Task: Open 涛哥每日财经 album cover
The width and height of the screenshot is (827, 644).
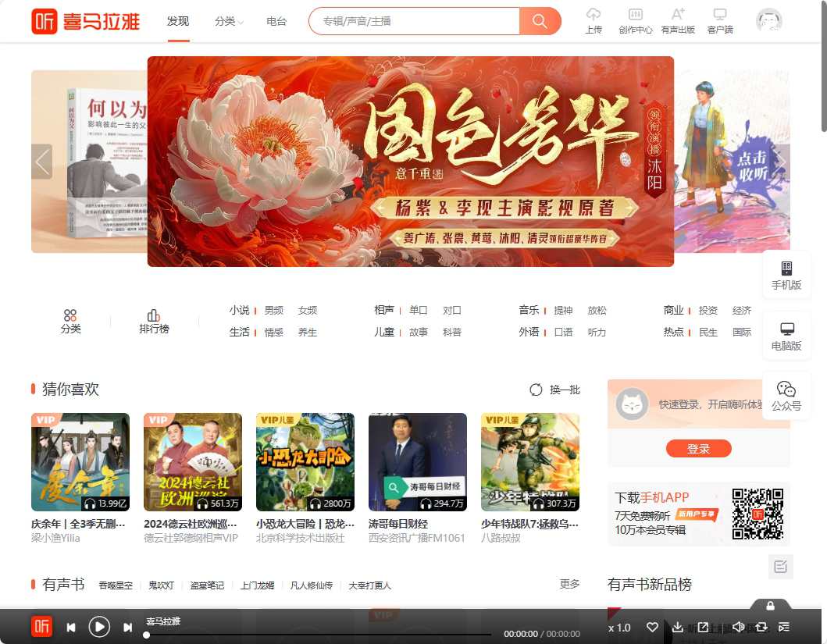Action: coord(417,462)
